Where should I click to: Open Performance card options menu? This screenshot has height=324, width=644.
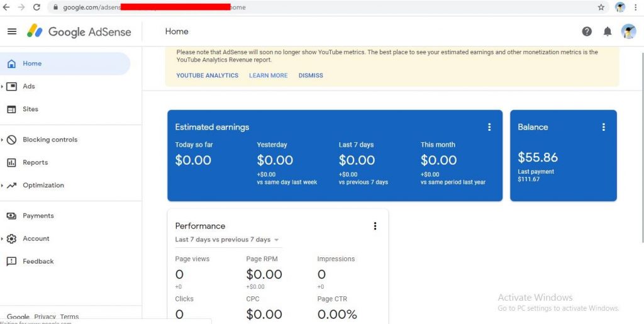[375, 226]
